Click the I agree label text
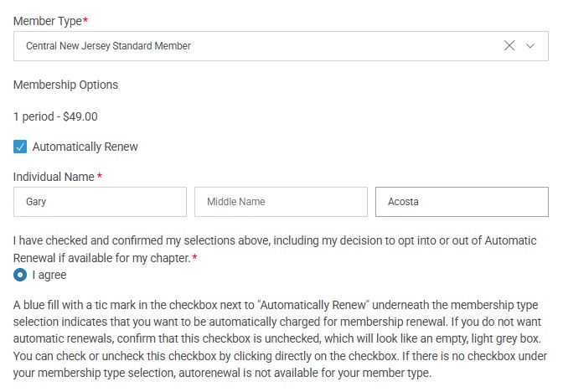This screenshot has width=563, height=392. 49,275
